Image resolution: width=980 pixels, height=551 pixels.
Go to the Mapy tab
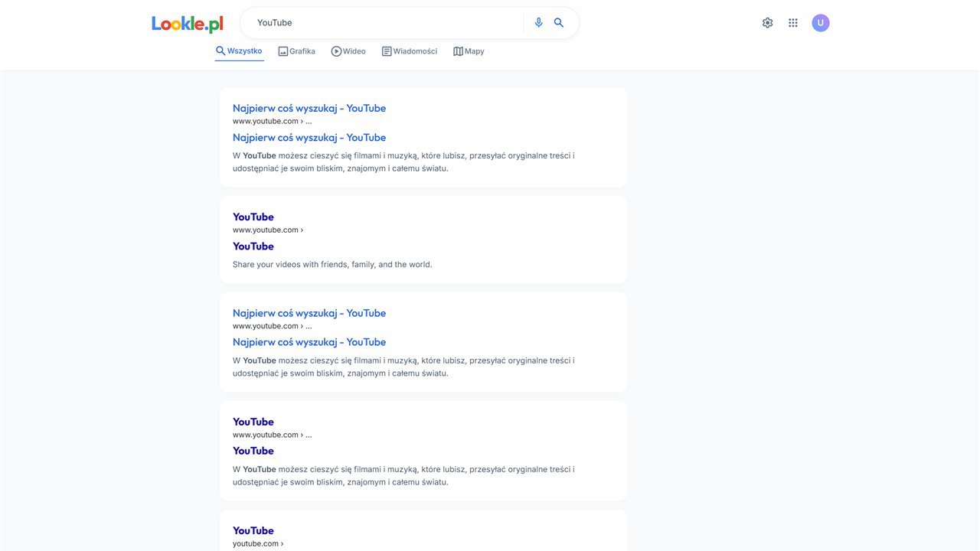pyautogui.click(x=469, y=51)
